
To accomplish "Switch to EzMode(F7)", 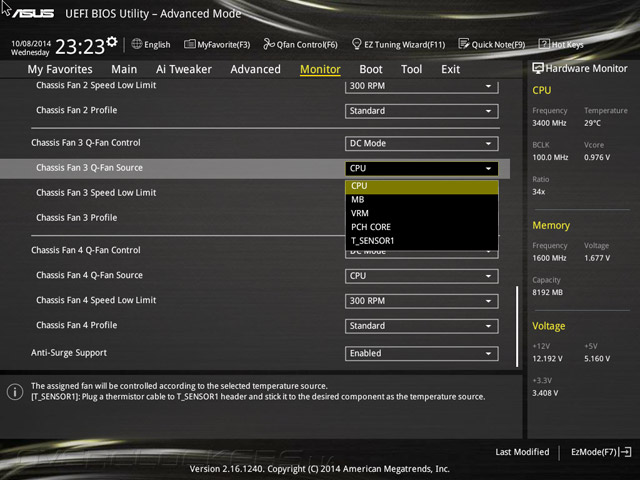I will [601, 452].
